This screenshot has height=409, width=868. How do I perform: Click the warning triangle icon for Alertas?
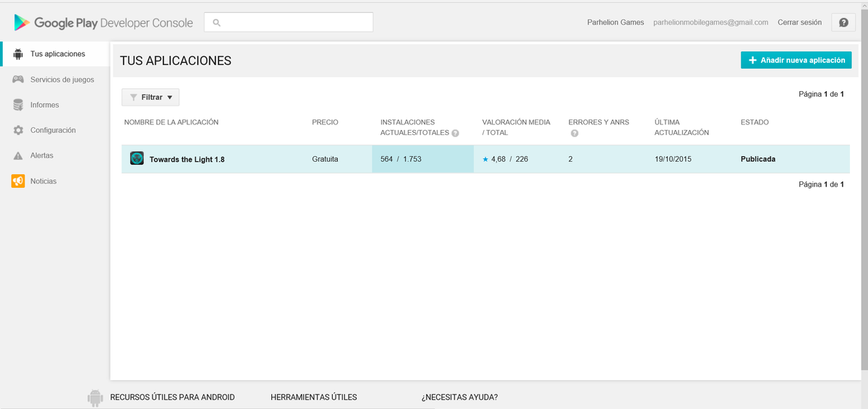coord(18,155)
